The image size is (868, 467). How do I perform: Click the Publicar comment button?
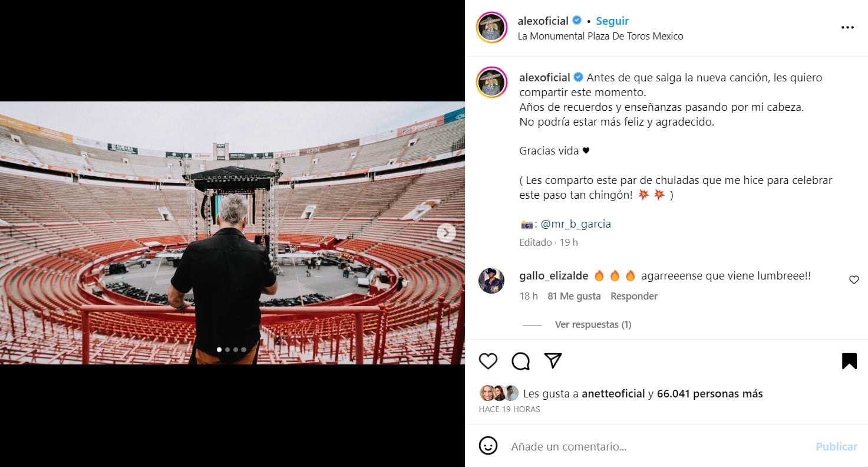pos(836,446)
